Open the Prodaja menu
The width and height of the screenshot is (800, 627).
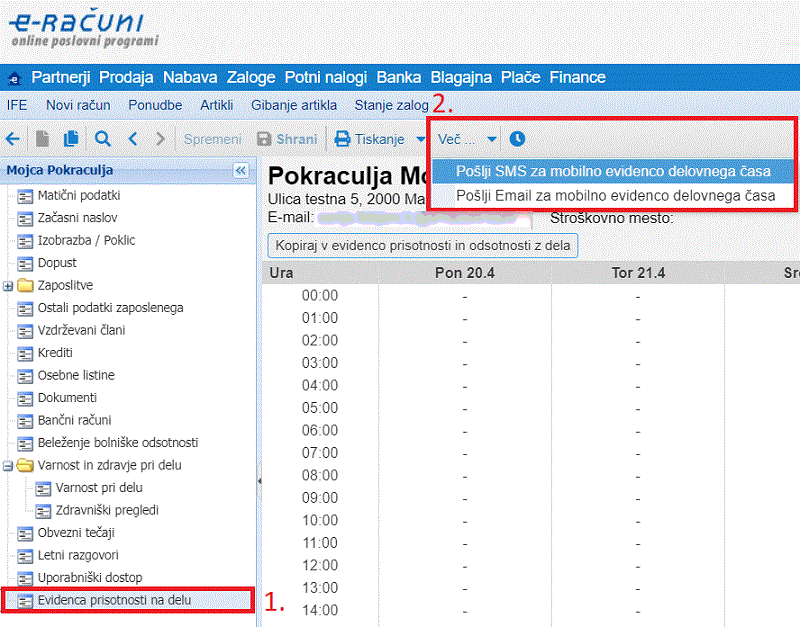(126, 78)
